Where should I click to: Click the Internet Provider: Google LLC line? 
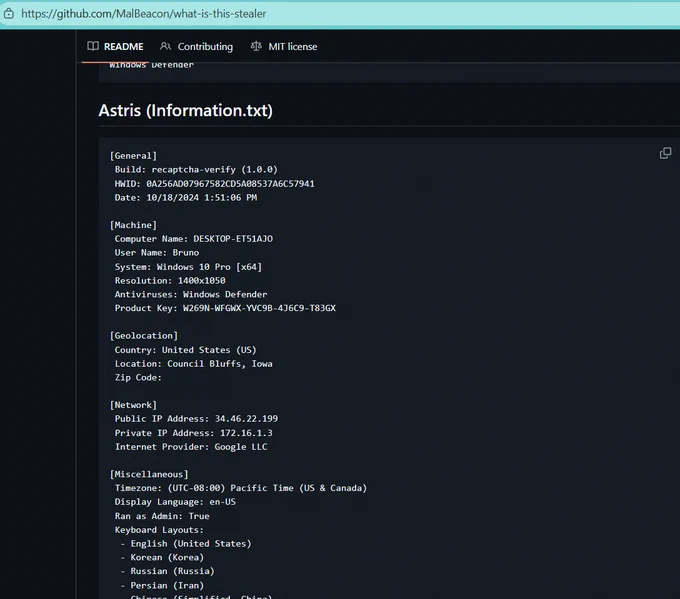point(191,447)
